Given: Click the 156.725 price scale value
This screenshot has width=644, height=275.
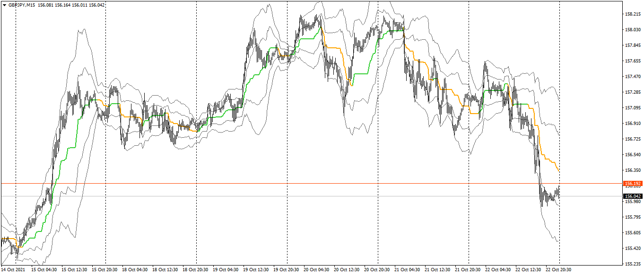Looking at the screenshot, I should pyautogui.click(x=633, y=139).
